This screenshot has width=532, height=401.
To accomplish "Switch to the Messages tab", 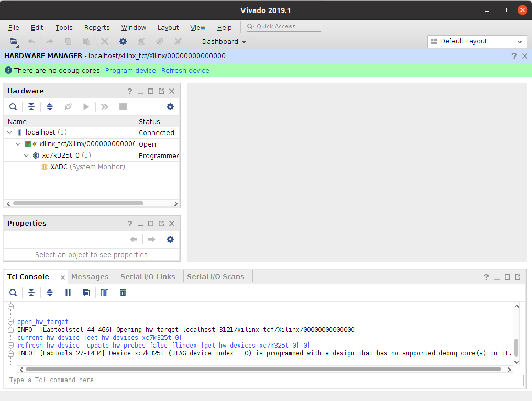I will pyautogui.click(x=90, y=276).
